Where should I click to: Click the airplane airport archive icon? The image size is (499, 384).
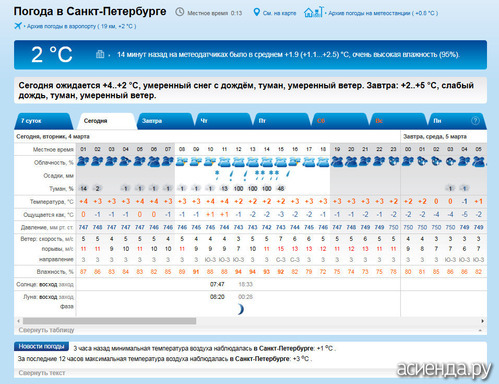pyautogui.click(x=18, y=26)
